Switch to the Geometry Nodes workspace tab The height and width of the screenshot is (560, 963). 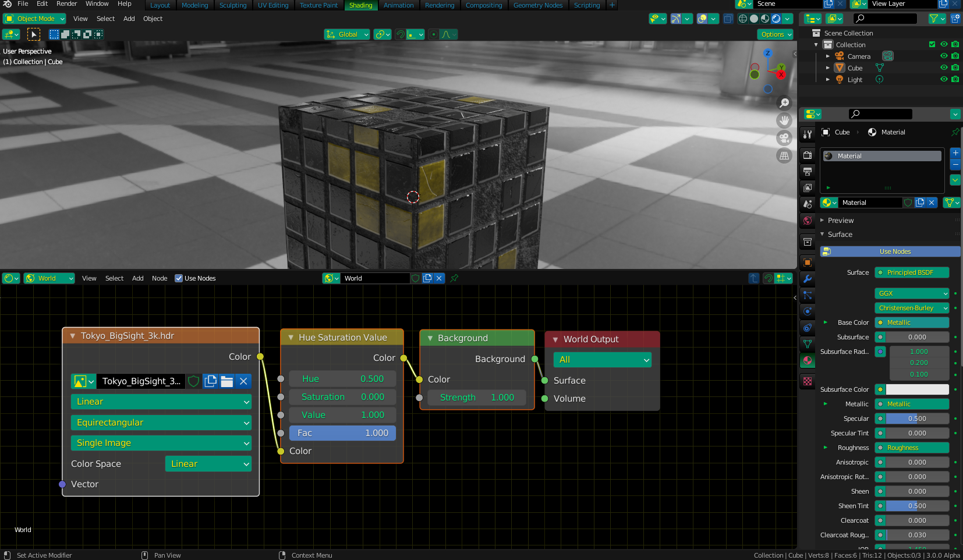coord(538,5)
